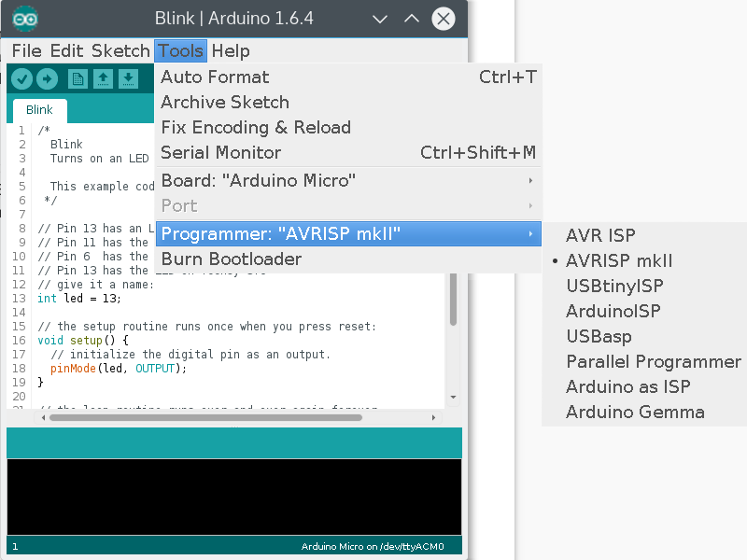The height and width of the screenshot is (560, 747).
Task: Select USBasp programmer option
Action: coord(644,337)
